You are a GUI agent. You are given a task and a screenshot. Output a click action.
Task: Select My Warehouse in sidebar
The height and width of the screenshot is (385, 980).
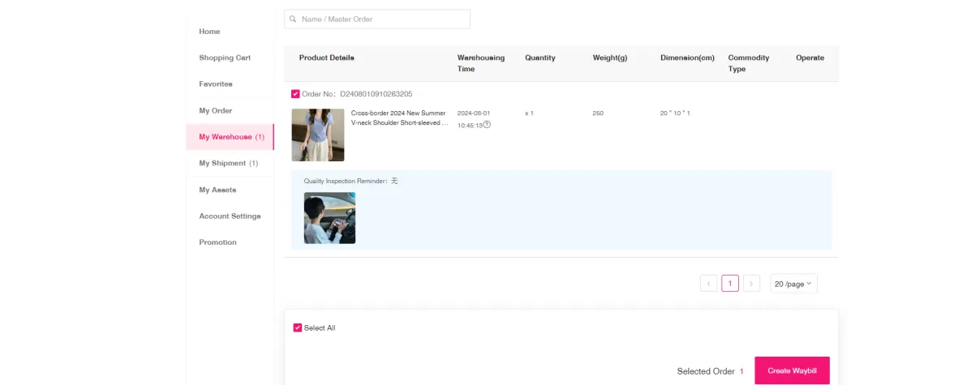(x=230, y=137)
